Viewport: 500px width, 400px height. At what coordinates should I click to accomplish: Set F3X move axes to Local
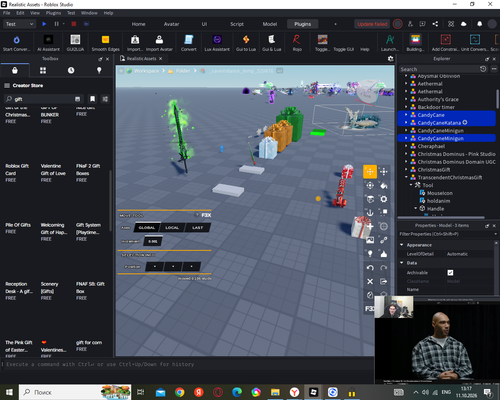(172, 228)
